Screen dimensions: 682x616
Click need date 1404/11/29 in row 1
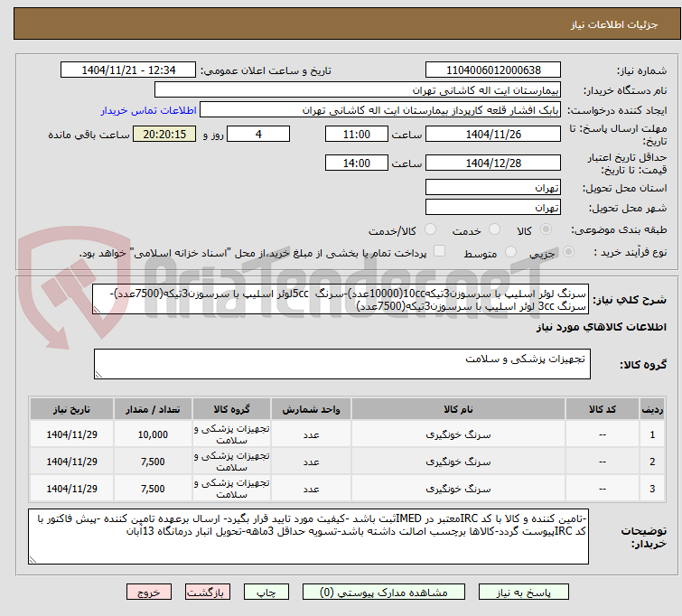[71, 434]
